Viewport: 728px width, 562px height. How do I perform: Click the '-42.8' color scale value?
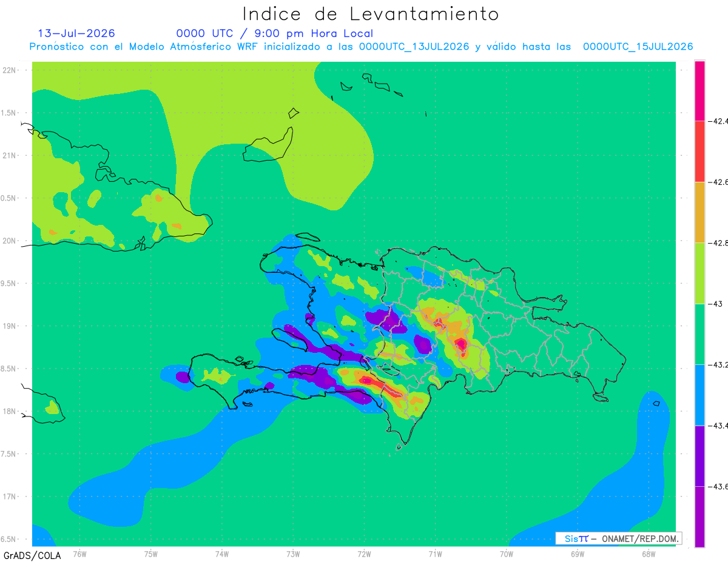click(718, 243)
